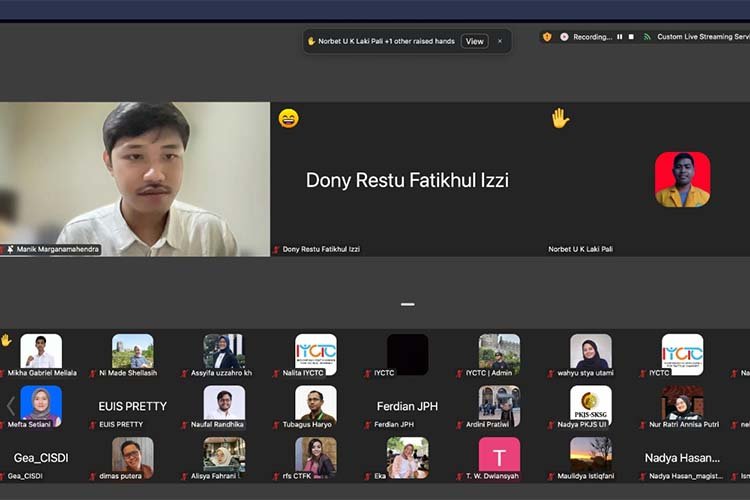750x500 pixels.
Task: Click muted mic icon of IYCTC | Admin
Action: tap(460, 373)
